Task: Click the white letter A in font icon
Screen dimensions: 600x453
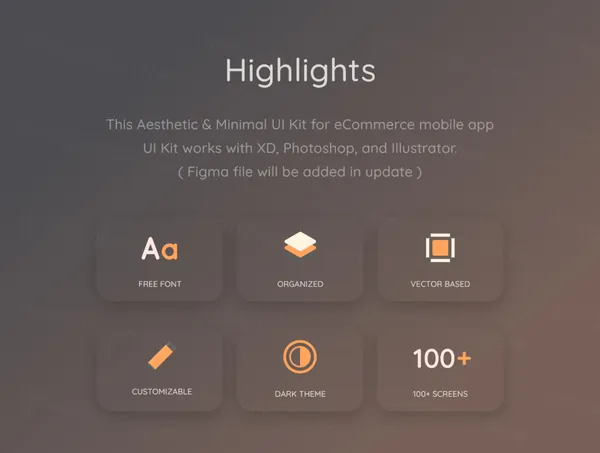Action: pyautogui.click(x=150, y=248)
